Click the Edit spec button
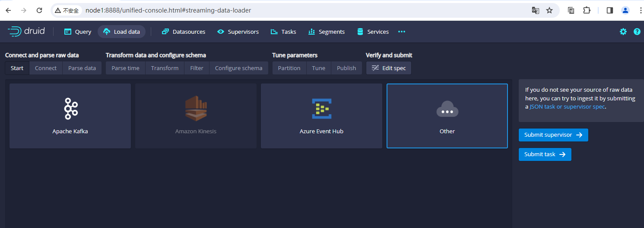 click(389, 68)
